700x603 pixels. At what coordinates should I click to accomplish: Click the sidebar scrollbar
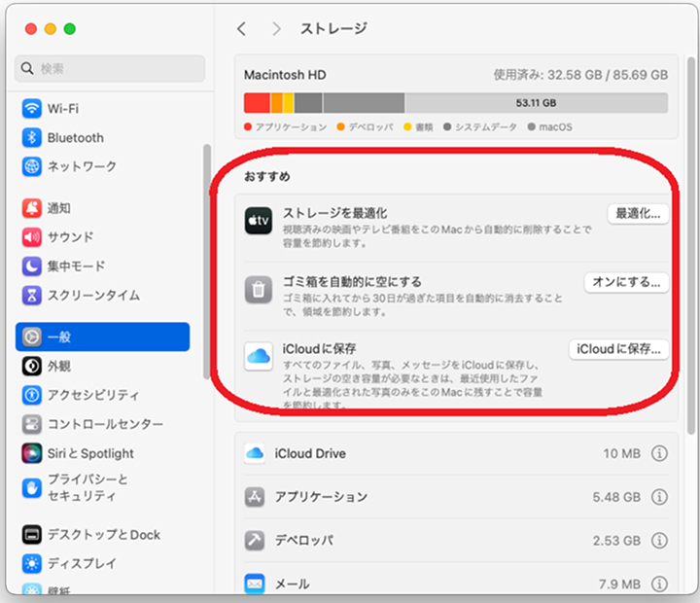(x=206, y=262)
